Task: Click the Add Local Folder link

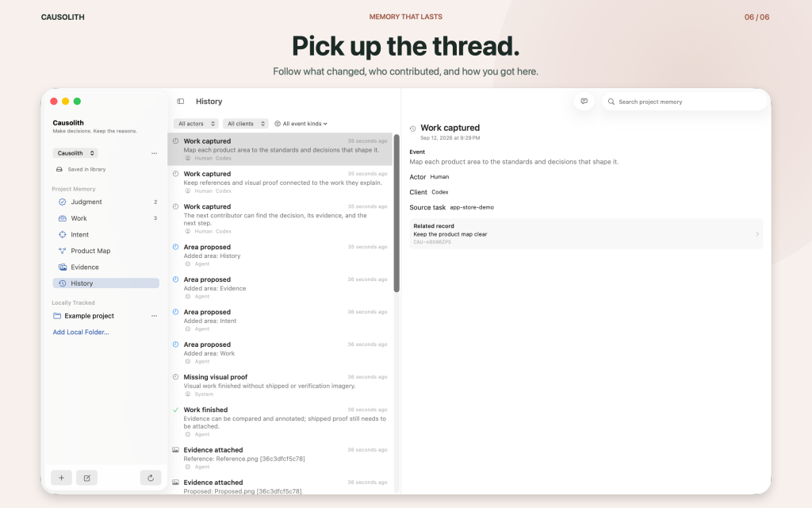Action: coord(81,333)
